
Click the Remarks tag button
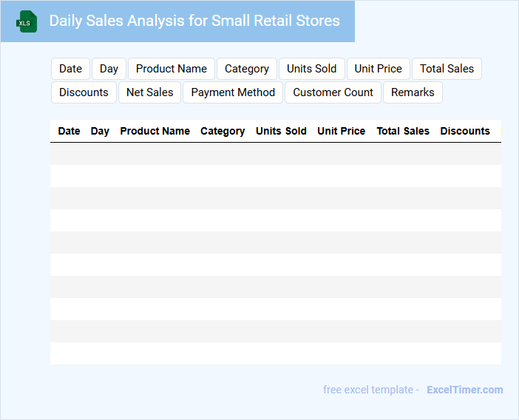[413, 92]
